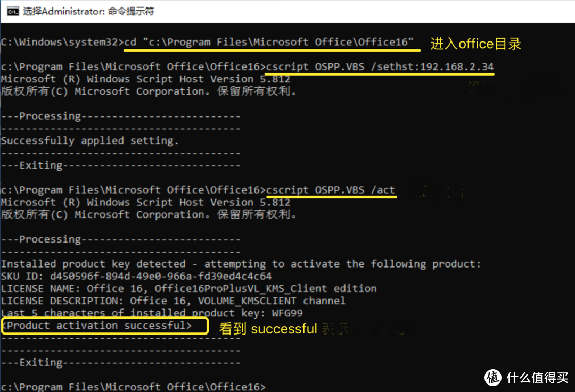Click '<Product activation successful>' text
The height and width of the screenshot is (392, 575).
[x=96, y=326]
